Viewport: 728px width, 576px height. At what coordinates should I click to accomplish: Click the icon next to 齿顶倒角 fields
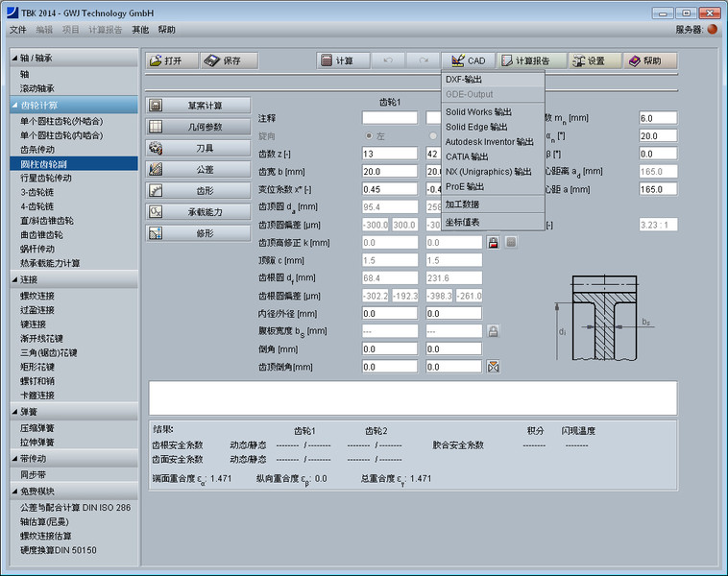point(493,367)
